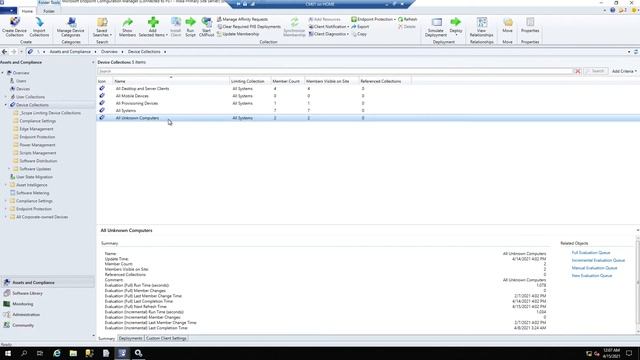Switch to Custom Client Settings tab
The width and height of the screenshot is (640, 360).
click(x=166, y=338)
